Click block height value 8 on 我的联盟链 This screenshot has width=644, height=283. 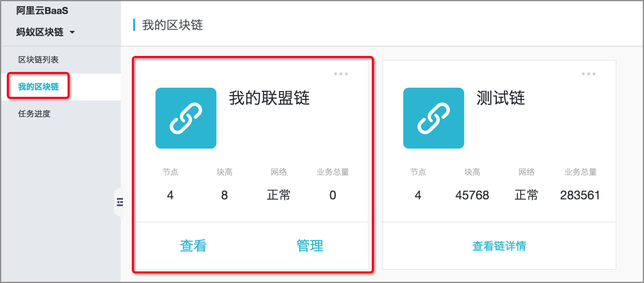pyautogui.click(x=224, y=195)
